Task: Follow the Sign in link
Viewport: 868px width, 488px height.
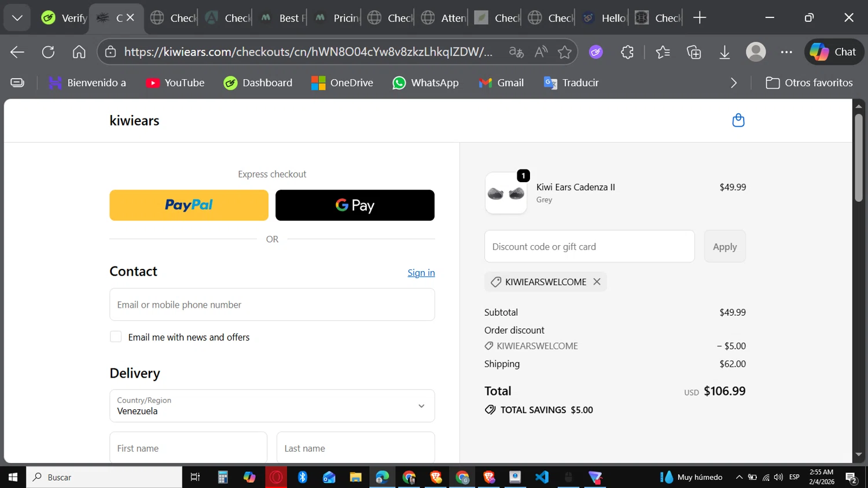Action: (421, 273)
